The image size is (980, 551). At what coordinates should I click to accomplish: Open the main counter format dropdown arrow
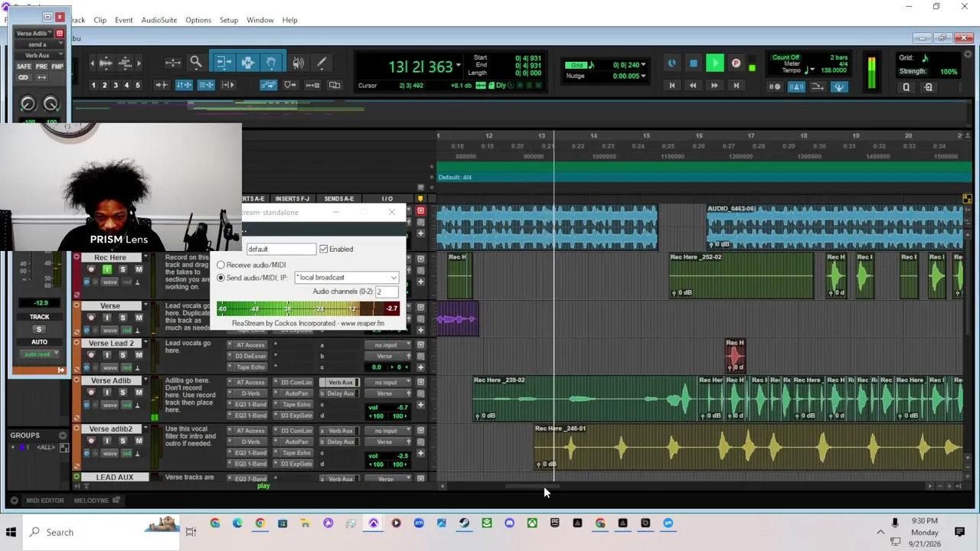point(458,65)
